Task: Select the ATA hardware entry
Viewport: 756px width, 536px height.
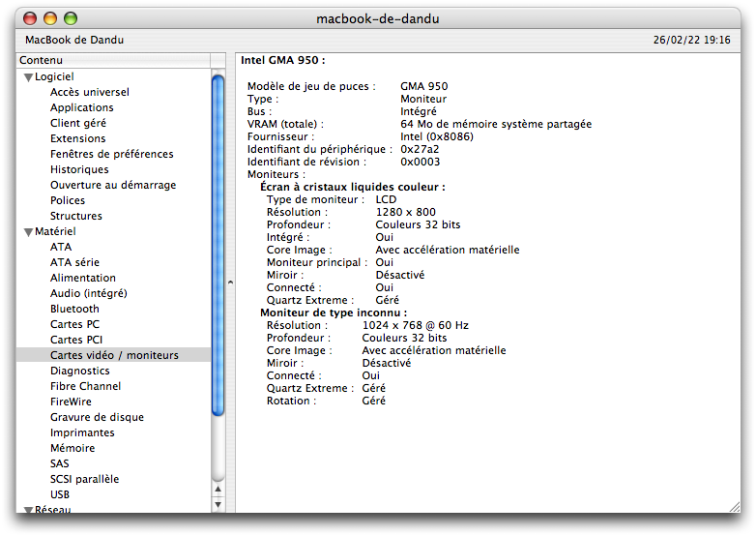Action: pyautogui.click(x=61, y=247)
